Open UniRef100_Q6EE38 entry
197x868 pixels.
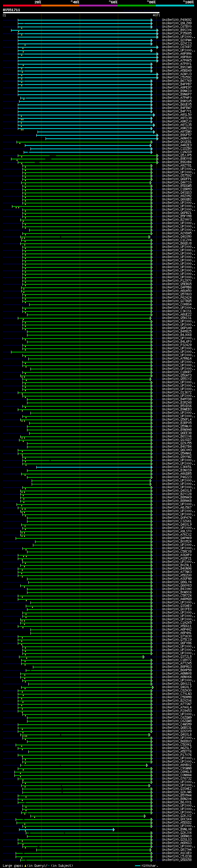(x=177, y=433)
